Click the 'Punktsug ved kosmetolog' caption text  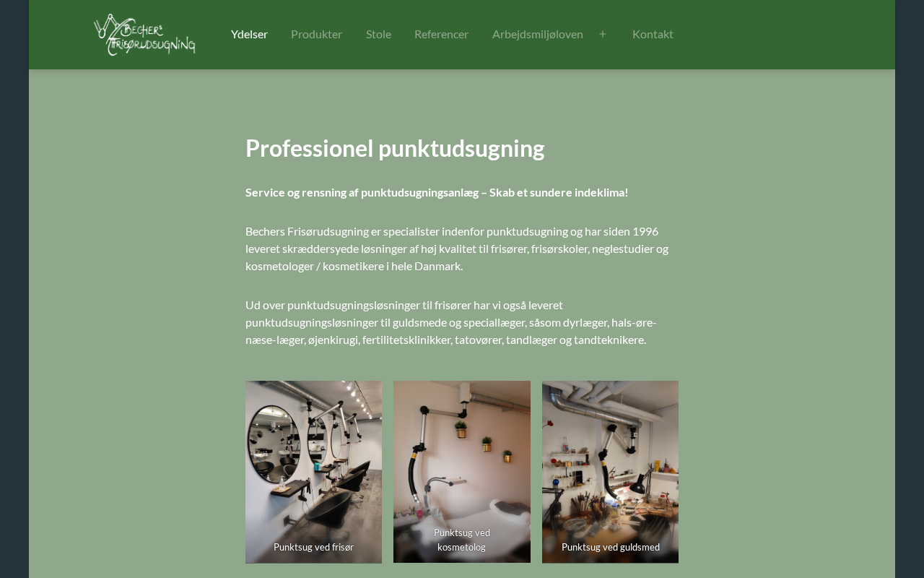click(462, 540)
